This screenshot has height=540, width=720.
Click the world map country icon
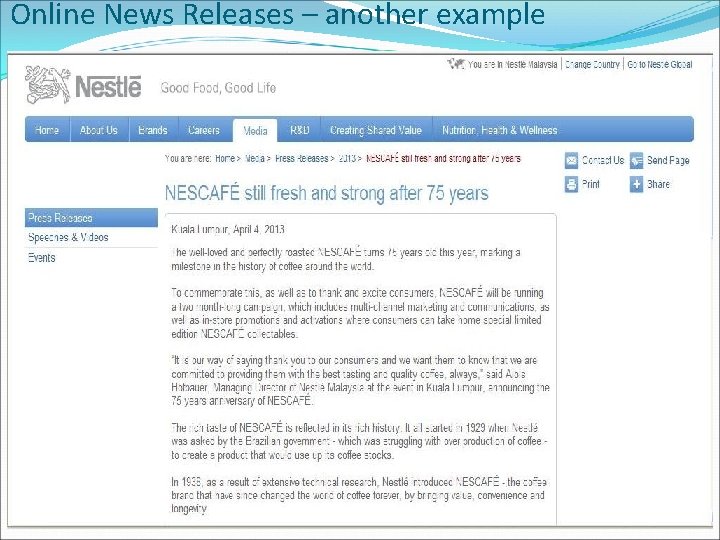pos(456,64)
